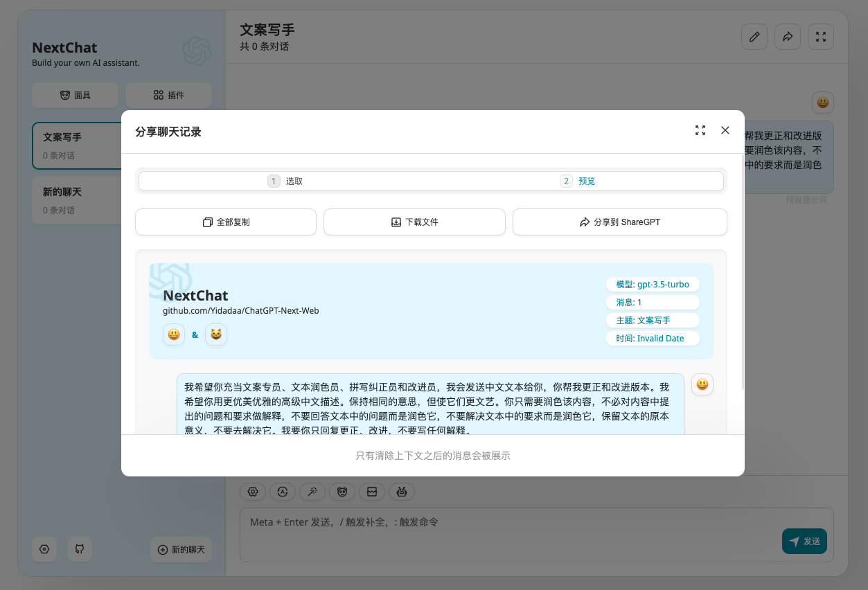The image size is (868, 590).
Task: Click the edit pencil icon in chat header
Action: click(x=754, y=37)
